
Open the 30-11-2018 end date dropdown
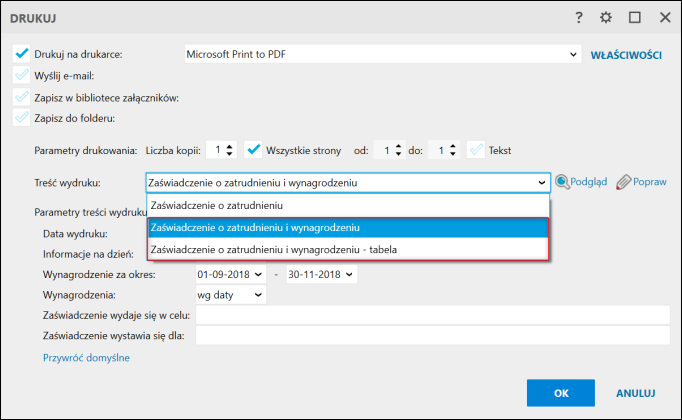349,274
